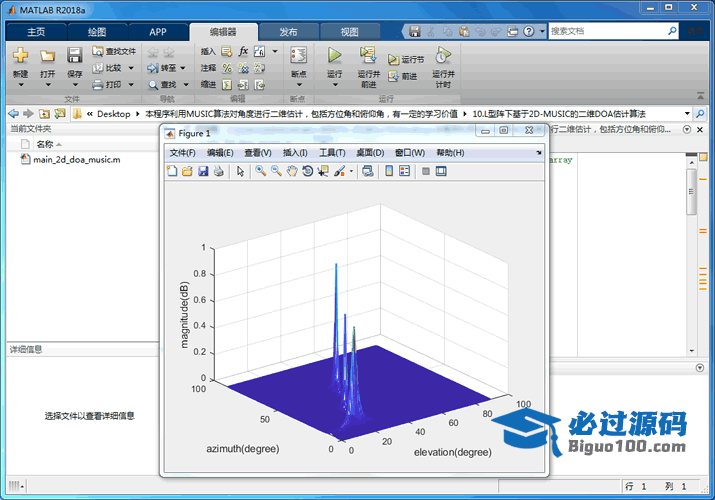The width and height of the screenshot is (715, 500).
Task: Switch to the 主页 ribbon tab
Action: [36, 31]
